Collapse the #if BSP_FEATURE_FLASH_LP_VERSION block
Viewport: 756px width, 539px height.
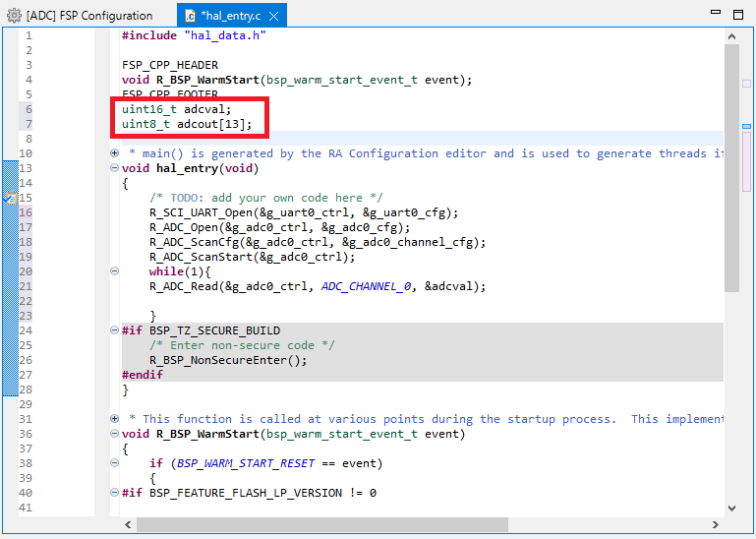pyautogui.click(x=114, y=493)
